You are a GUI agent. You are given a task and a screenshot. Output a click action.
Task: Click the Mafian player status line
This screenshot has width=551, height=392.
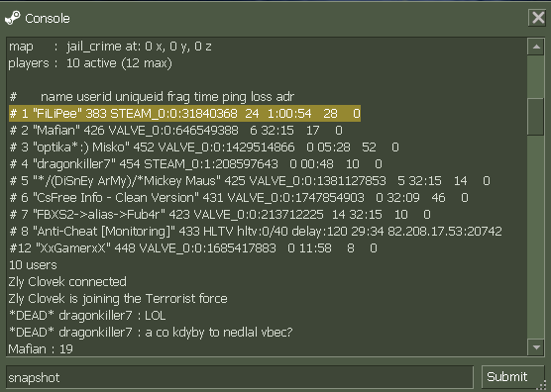pyautogui.click(x=175, y=131)
